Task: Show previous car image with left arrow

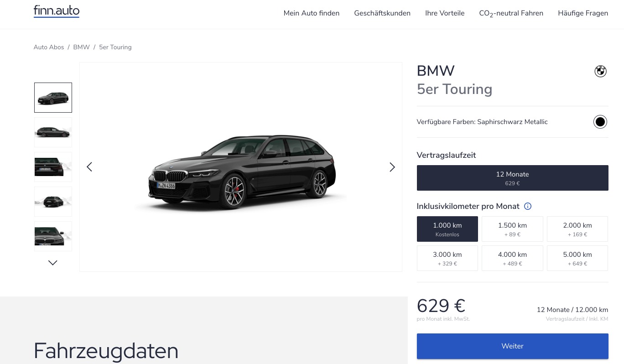Action: 89,167
